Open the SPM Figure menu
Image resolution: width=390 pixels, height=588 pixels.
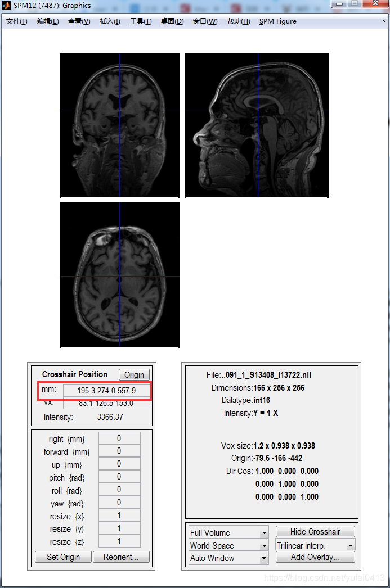(278, 21)
